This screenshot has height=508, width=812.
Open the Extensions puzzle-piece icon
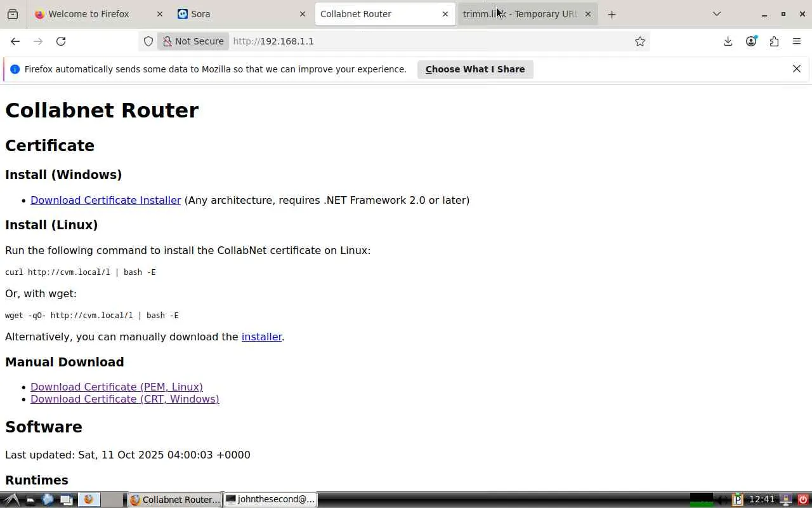(774, 41)
